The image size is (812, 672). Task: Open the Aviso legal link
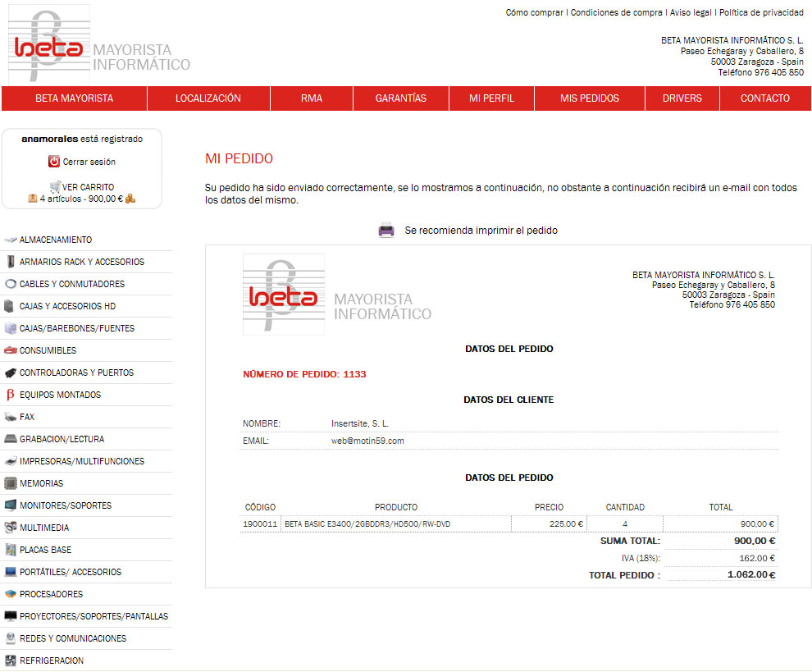691,12
